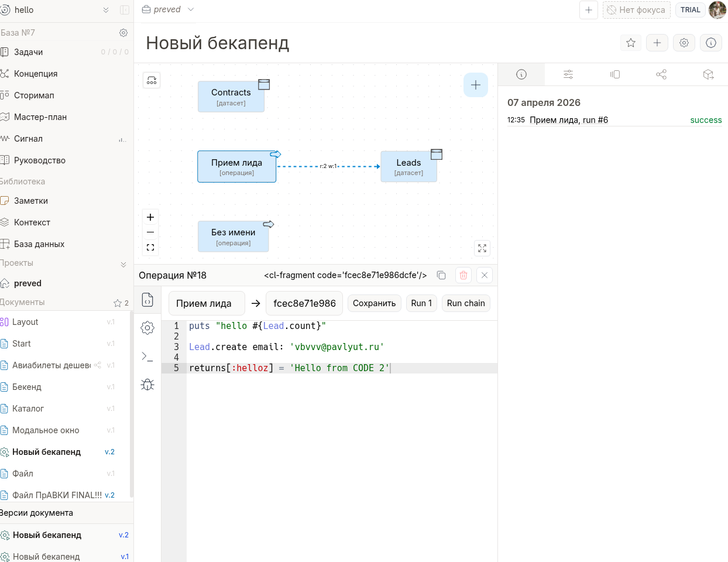
Task: Copy the cl-fragment code snippet
Action: (x=442, y=275)
